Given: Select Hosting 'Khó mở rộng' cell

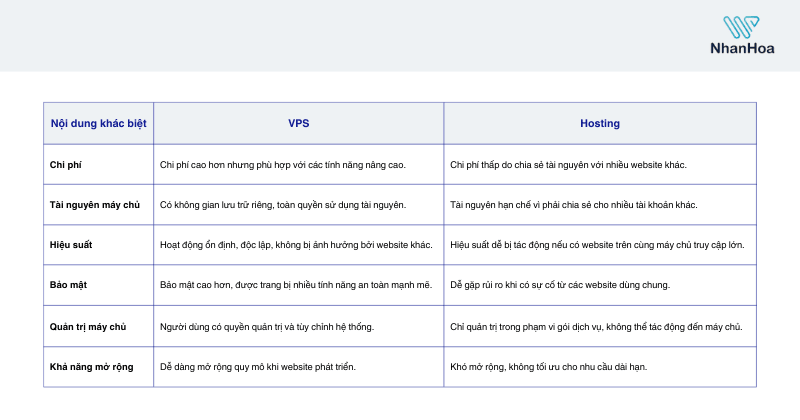Looking at the screenshot, I should 600,367.
